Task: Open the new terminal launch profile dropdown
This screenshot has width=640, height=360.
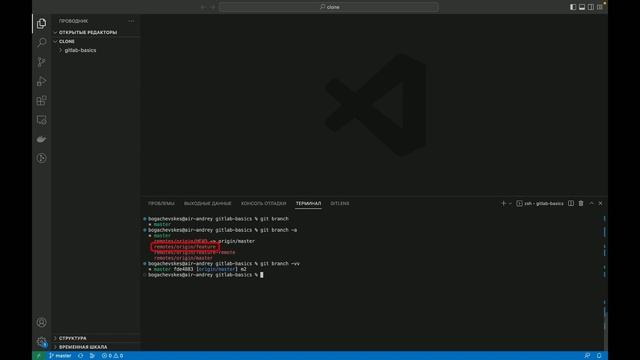Action: (510, 203)
